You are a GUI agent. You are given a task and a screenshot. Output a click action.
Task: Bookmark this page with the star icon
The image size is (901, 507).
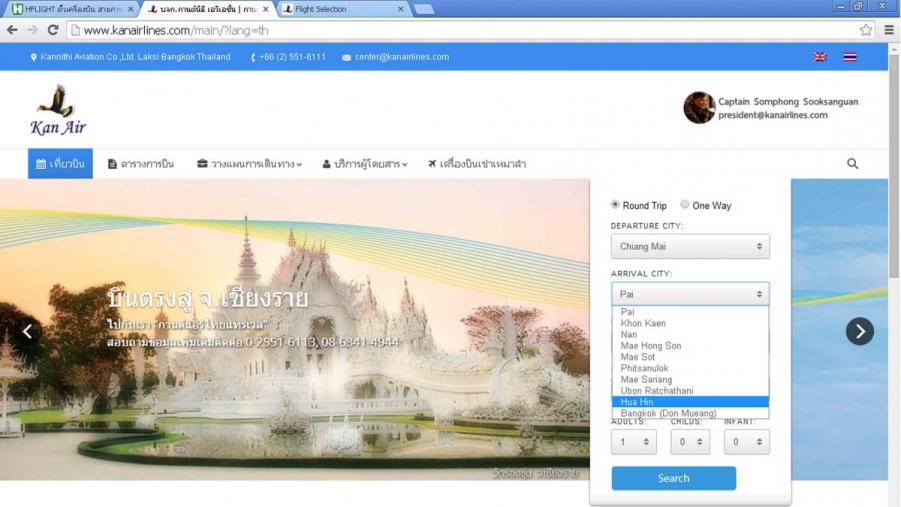(x=866, y=30)
